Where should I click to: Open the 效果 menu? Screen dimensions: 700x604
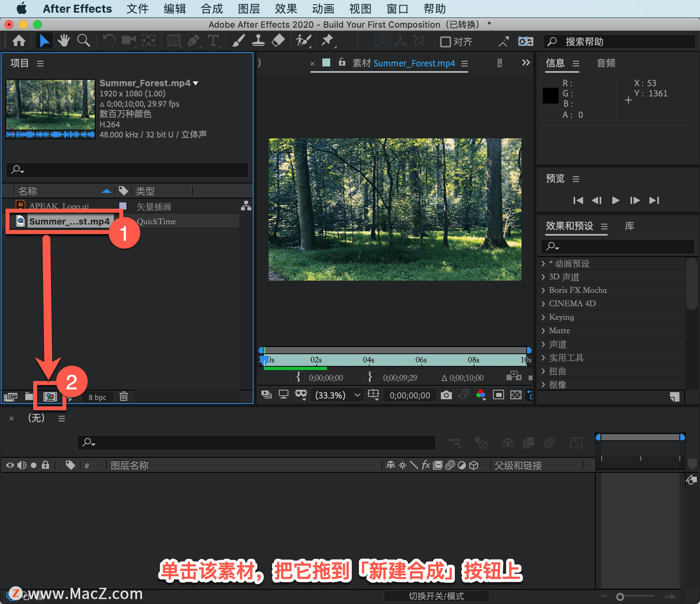tap(286, 9)
